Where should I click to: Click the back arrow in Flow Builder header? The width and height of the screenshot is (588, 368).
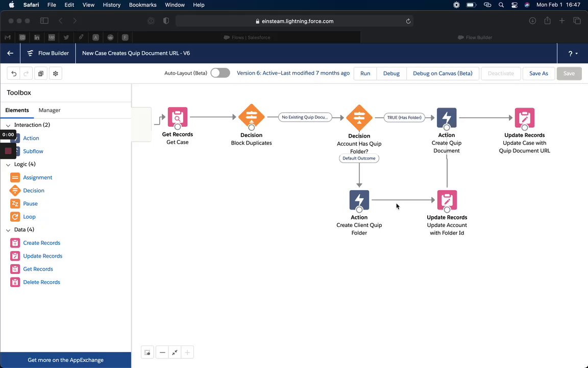tap(10, 53)
